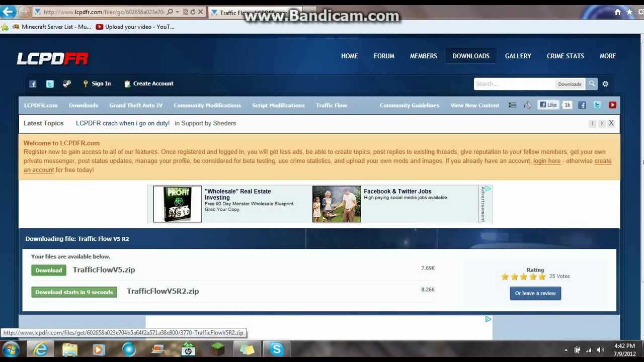This screenshot has height=362, width=644.
Task: Go to Downloads breadcrumb
Action: [84, 105]
